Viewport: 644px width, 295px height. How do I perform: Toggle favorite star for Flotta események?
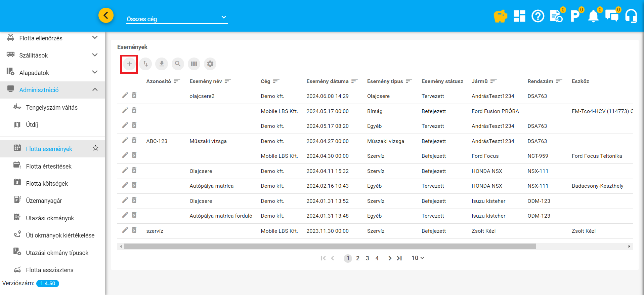pyautogui.click(x=96, y=148)
